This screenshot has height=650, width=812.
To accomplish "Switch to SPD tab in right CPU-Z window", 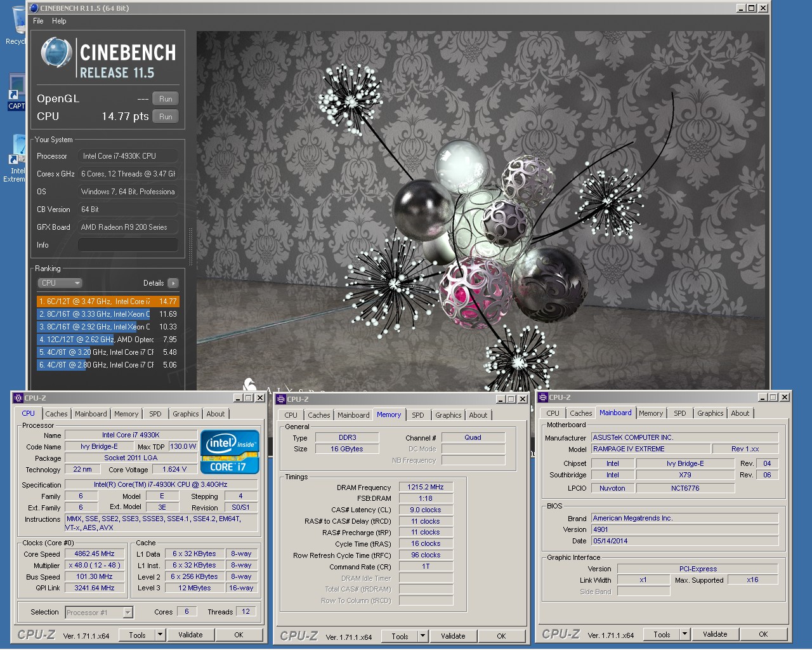I will pos(680,413).
